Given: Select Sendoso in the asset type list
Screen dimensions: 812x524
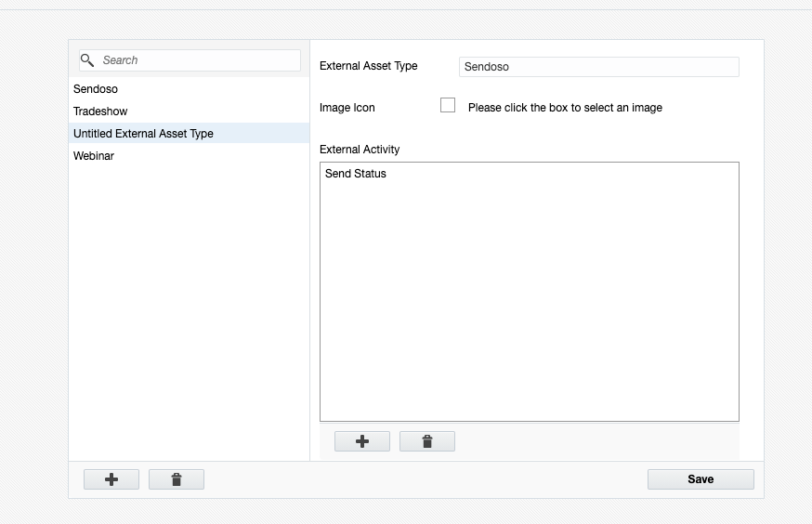Looking at the screenshot, I should 96,89.
